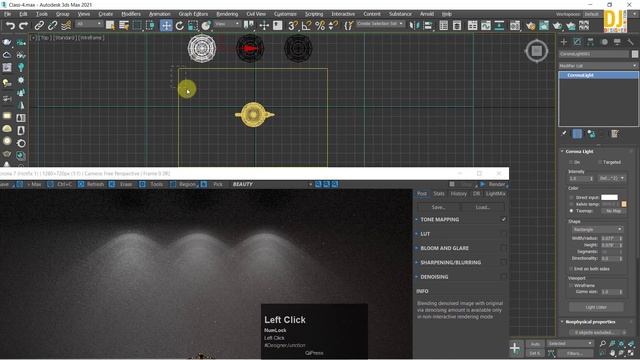Open the Select by Name list icon
The width and height of the screenshot is (640, 360).
click(x=124, y=26)
